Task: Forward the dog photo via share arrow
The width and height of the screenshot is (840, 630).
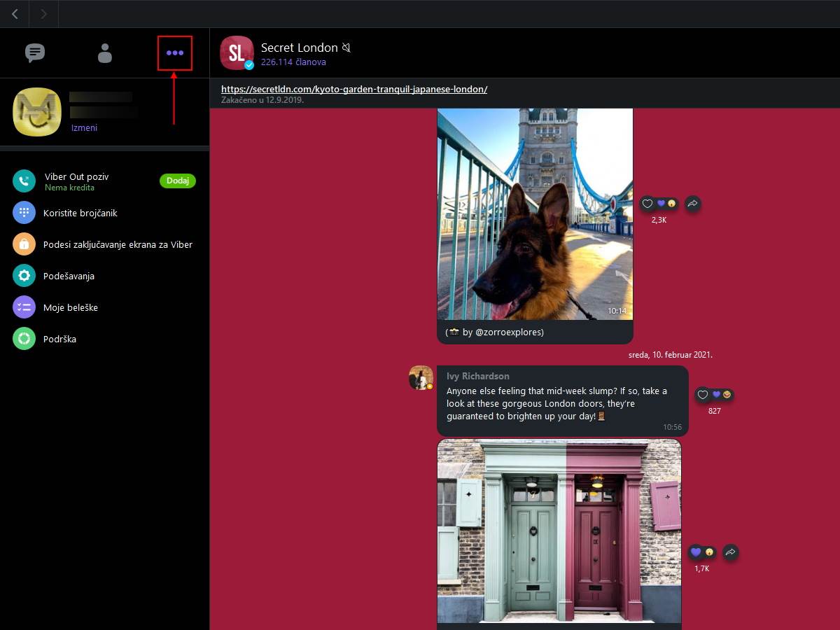Action: (x=692, y=203)
